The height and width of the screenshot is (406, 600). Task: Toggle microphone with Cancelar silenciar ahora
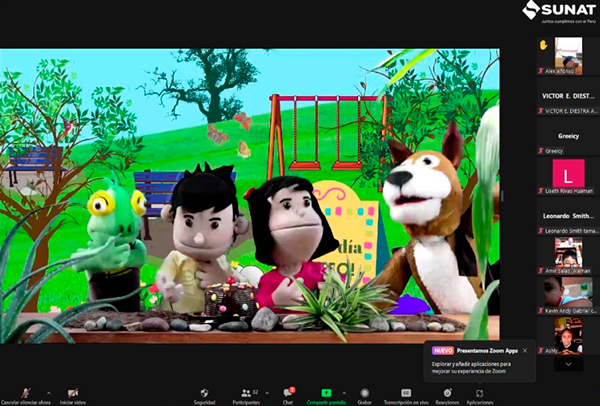(22, 393)
